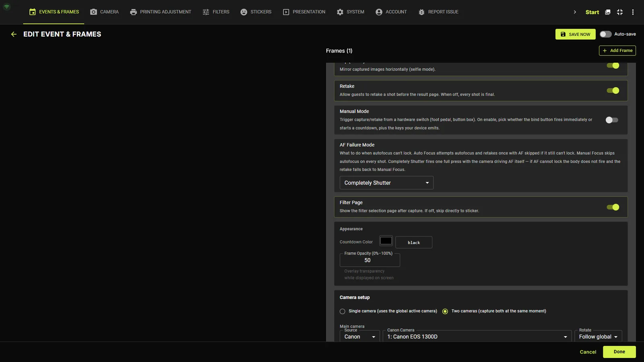
Task: Exit fullscreen using the collapse-arrows icon
Action: [620, 12]
